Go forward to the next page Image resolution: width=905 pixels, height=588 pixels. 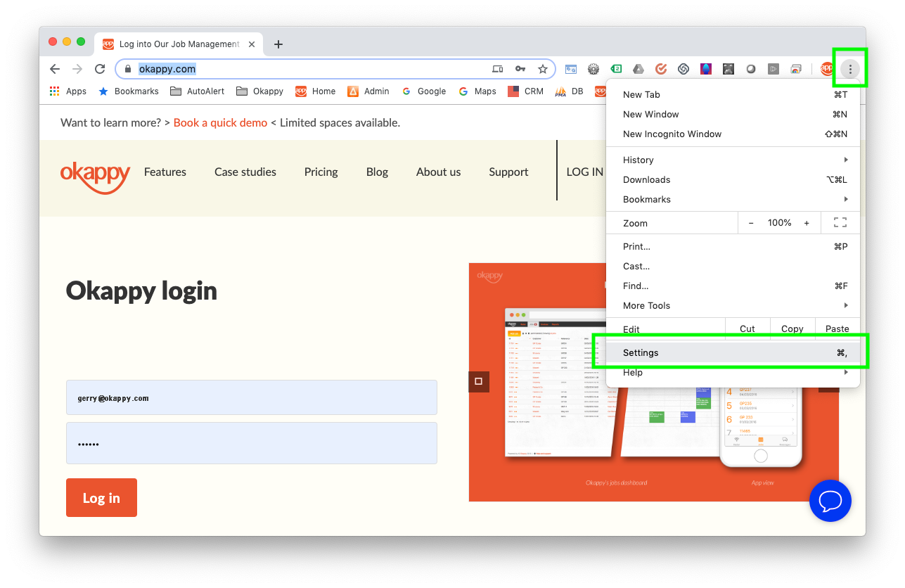click(77, 69)
